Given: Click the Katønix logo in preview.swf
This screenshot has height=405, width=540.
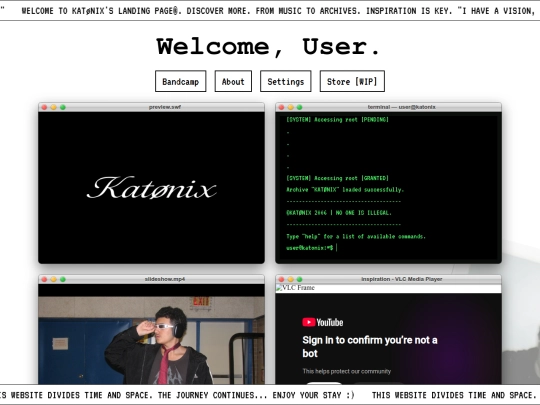Looking at the screenshot, I should click(x=152, y=188).
